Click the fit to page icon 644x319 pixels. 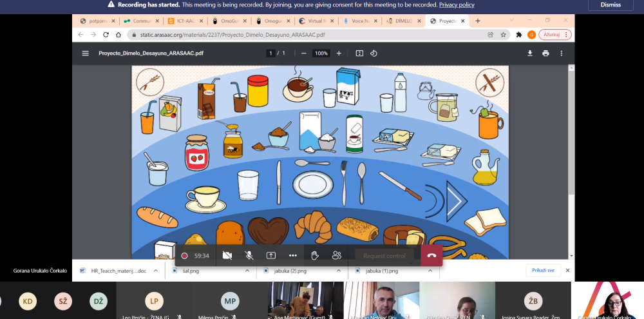[359, 53]
